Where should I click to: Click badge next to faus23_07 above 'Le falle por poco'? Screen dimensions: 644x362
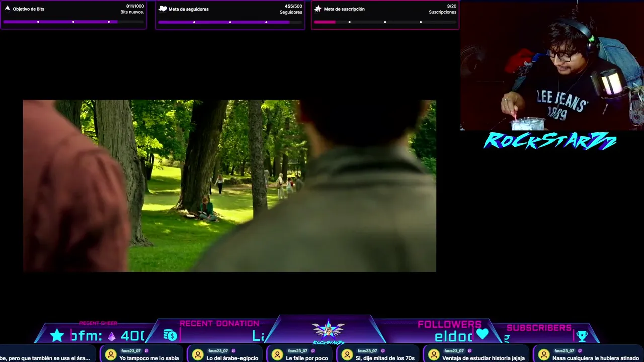(x=313, y=351)
